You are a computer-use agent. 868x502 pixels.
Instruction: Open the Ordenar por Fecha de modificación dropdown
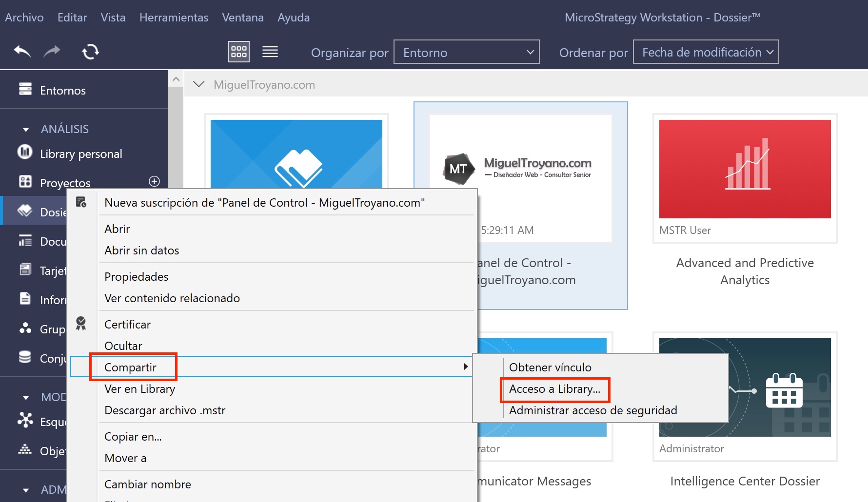706,52
